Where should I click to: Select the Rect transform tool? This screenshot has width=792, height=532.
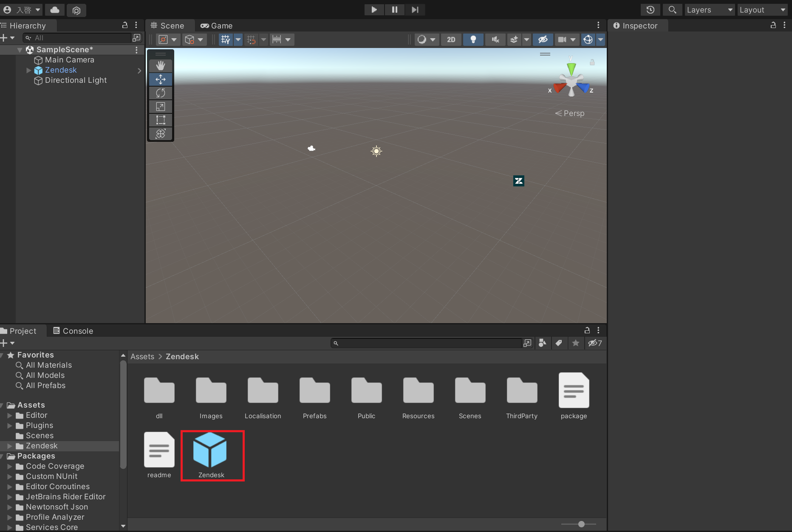coord(161,120)
